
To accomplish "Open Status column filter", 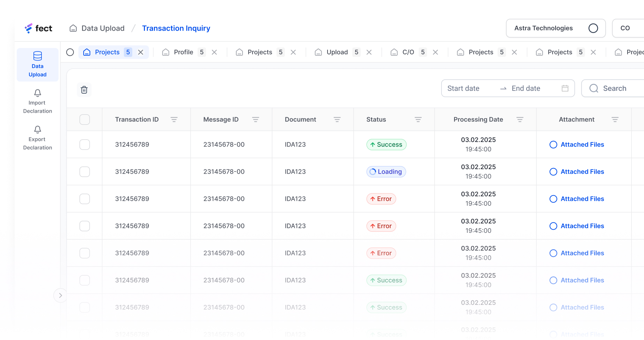I will [418, 120].
